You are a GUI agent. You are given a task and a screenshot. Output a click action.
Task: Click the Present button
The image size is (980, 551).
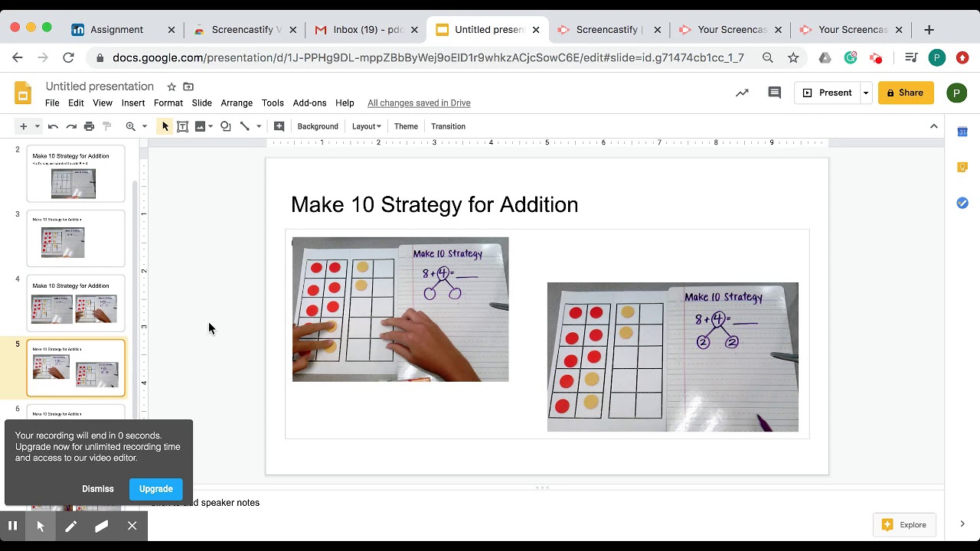(828, 93)
